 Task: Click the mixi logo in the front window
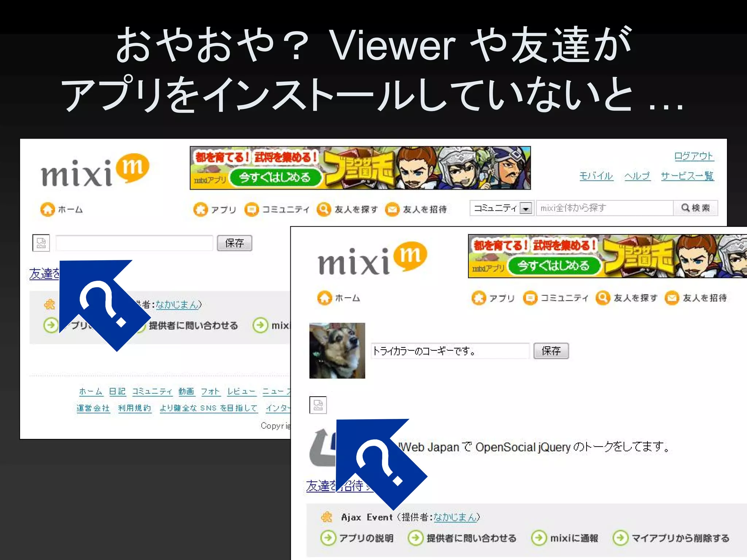372,258
